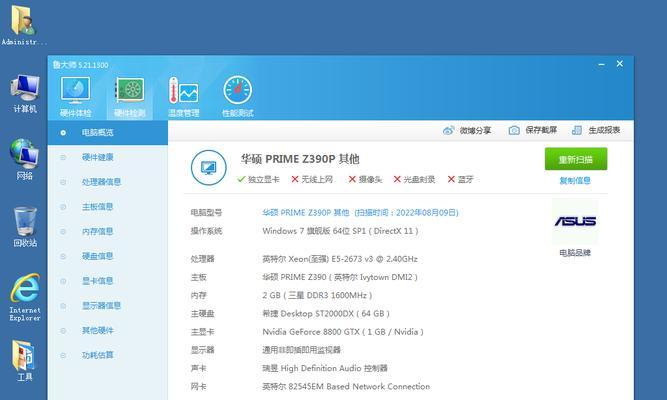Click the 无线上网 red cross status

[x=312, y=180]
